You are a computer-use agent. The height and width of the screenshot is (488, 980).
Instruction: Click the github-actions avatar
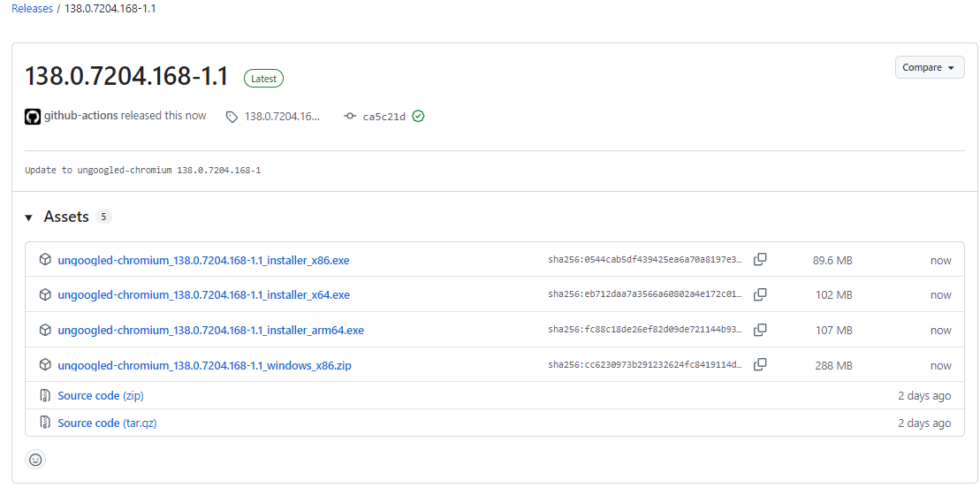(33, 117)
